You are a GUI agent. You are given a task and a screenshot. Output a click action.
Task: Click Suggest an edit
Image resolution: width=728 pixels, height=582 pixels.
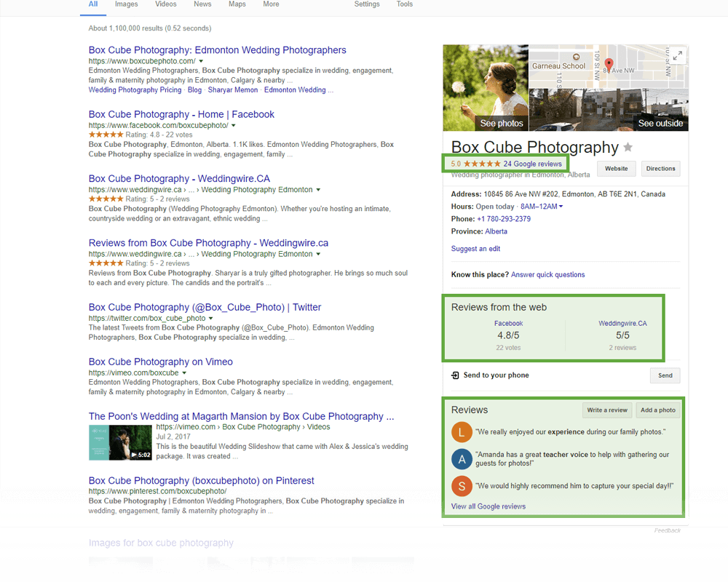pos(475,249)
